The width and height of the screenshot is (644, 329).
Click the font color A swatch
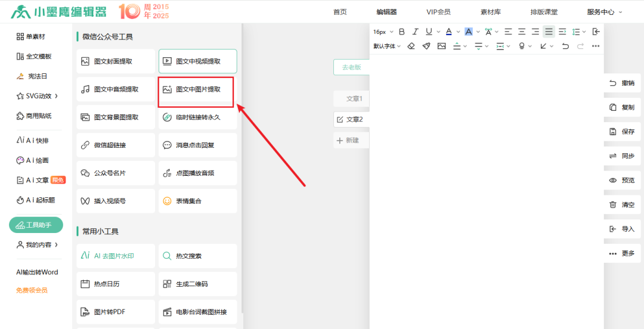(x=448, y=32)
